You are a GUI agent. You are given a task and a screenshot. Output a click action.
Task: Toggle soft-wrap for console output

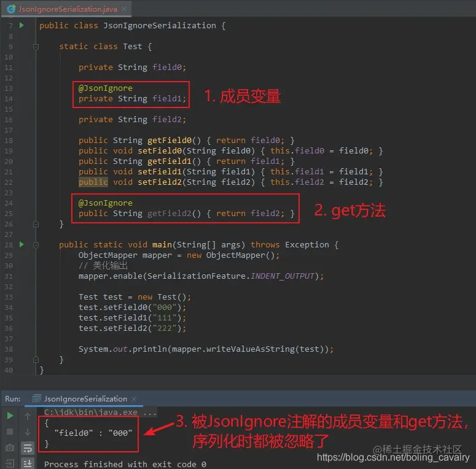[27, 448]
